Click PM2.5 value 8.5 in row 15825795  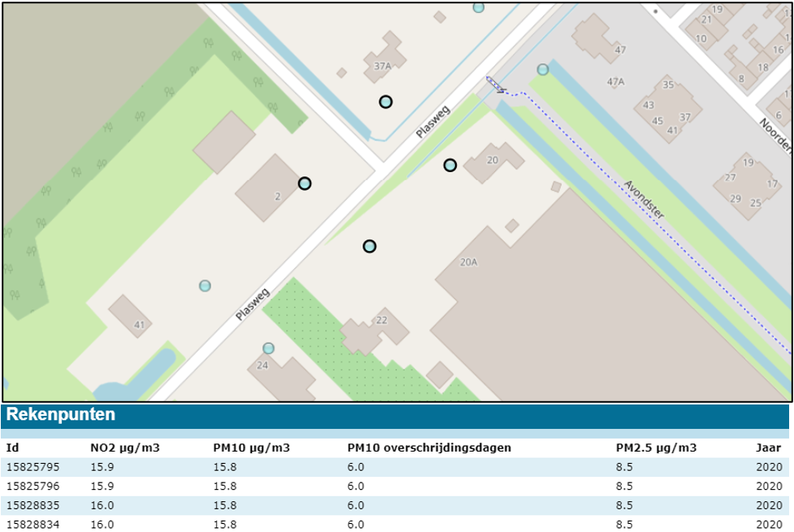624,467
